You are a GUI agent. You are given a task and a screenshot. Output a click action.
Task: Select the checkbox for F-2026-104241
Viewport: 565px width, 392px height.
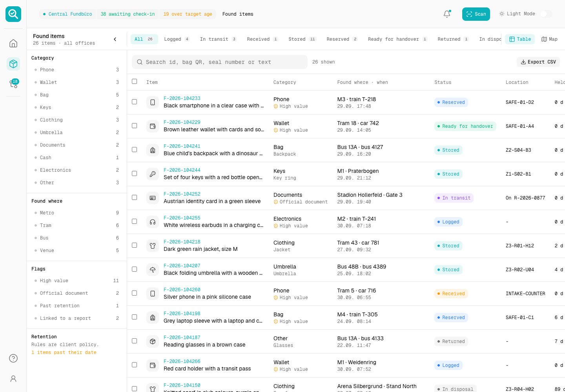(x=135, y=150)
